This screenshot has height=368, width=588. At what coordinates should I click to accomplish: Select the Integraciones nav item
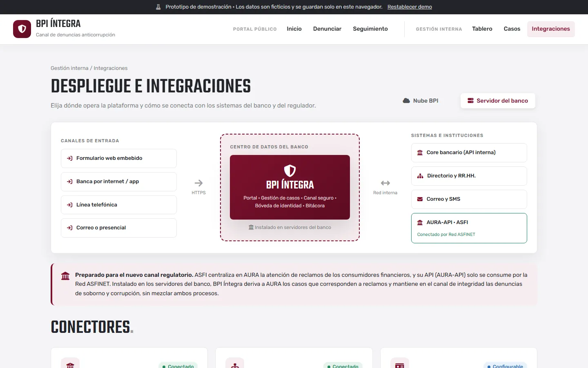(551, 29)
